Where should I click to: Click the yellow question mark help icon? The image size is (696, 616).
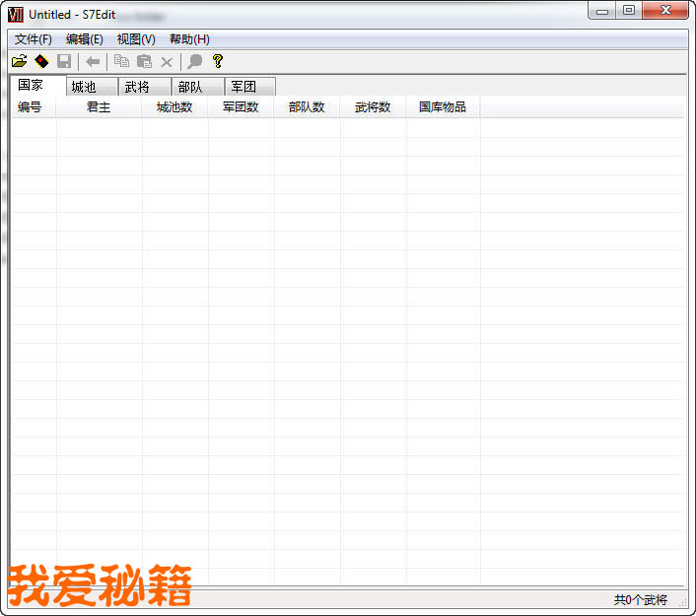(218, 61)
